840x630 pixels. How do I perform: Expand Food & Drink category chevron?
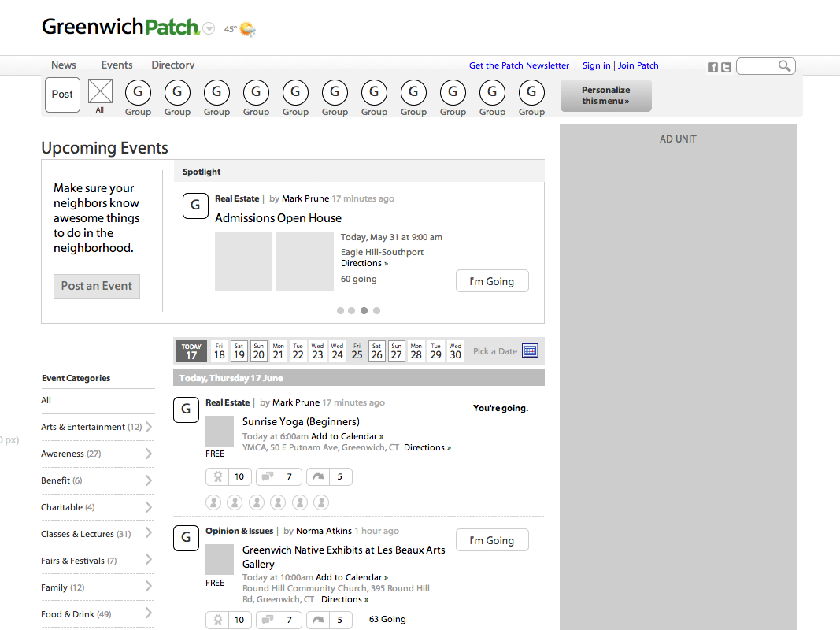(148, 613)
